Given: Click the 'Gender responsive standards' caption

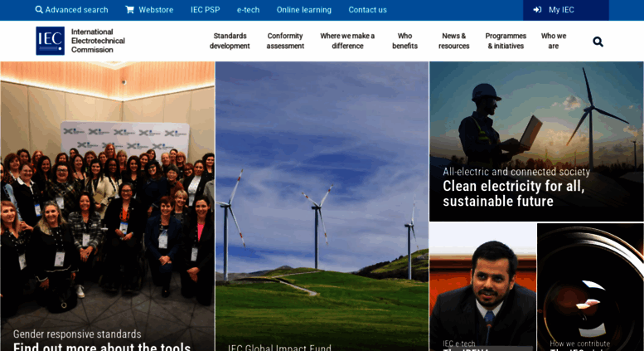Looking at the screenshot, I should [77, 334].
